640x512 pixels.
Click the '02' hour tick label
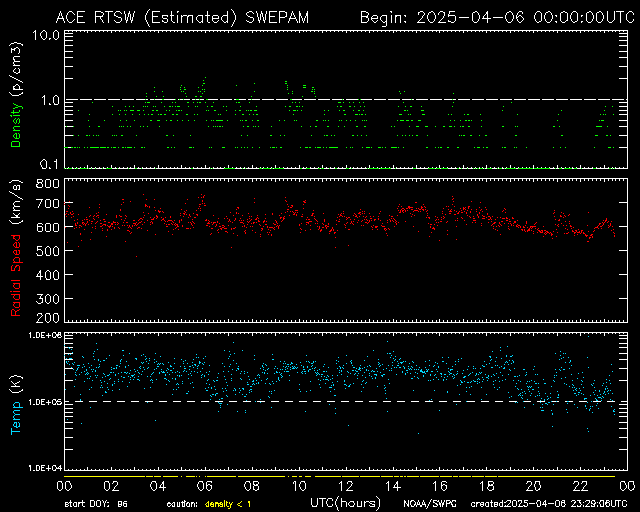tap(111, 486)
